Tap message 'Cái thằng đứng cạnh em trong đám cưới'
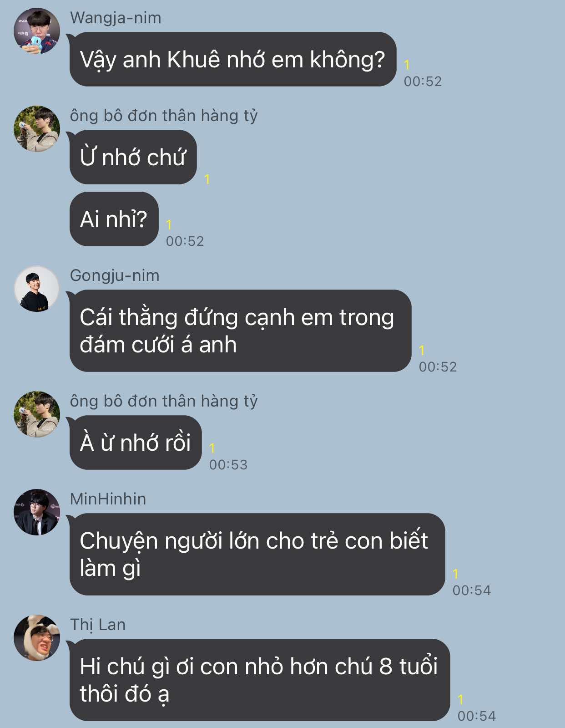 pos(240,331)
